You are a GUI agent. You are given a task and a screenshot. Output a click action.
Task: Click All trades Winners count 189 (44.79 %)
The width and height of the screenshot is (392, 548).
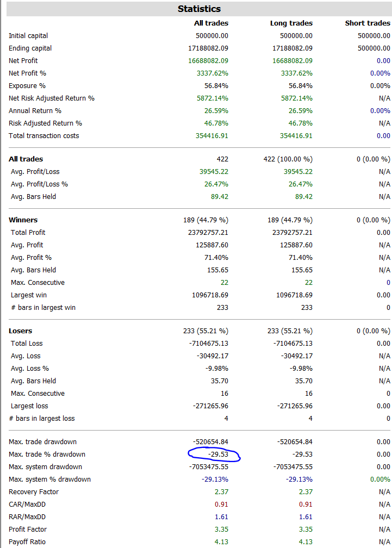point(206,220)
